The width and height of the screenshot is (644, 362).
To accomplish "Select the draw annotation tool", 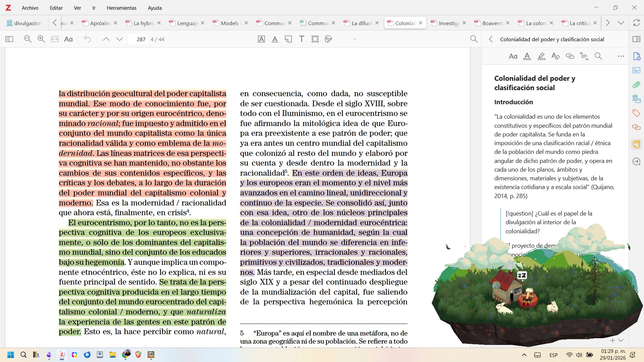I will pyautogui.click(x=328, y=39).
